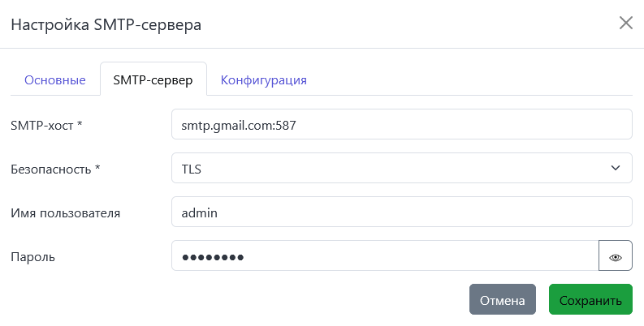Viewport: 644px width, 326px height.
Task: Place cursor in the Пароль field
Action: [385, 256]
